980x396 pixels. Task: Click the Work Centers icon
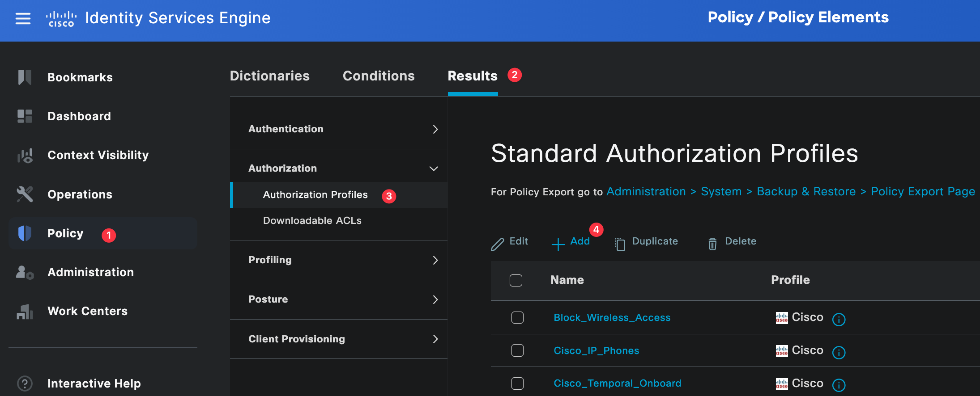[x=25, y=312]
